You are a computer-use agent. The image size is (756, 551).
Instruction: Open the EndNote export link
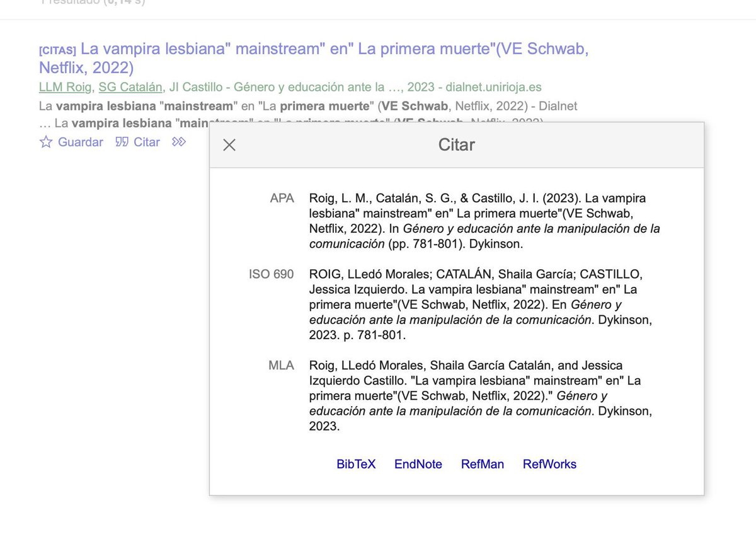418,464
